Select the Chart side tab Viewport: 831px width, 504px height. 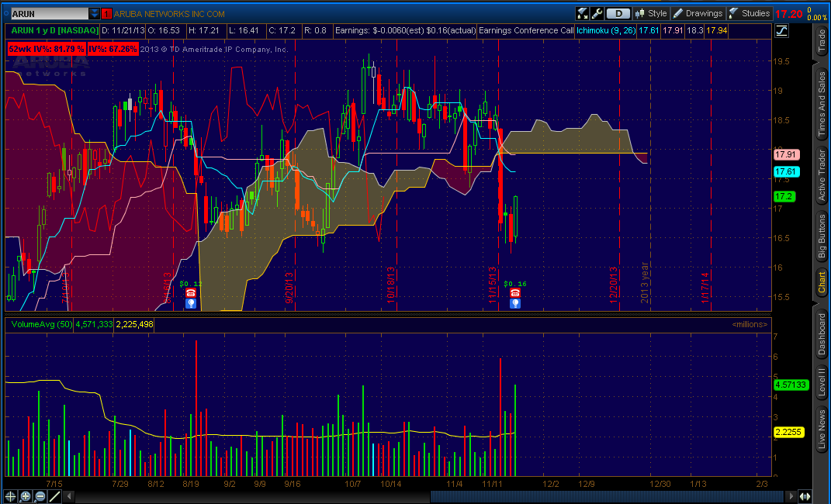tap(822, 282)
